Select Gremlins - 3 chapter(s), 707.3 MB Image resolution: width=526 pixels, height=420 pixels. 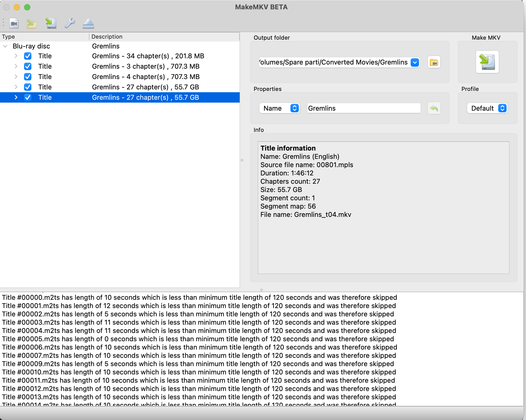click(x=120, y=66)
